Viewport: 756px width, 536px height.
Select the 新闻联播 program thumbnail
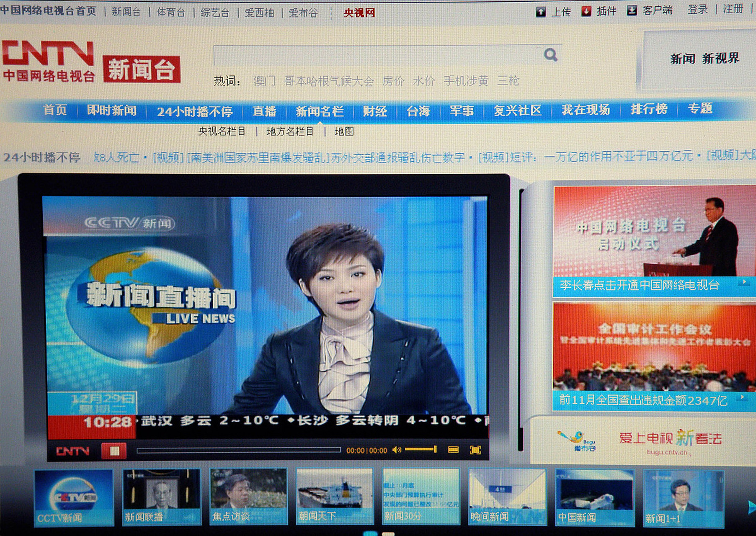(x=162, y=497)
